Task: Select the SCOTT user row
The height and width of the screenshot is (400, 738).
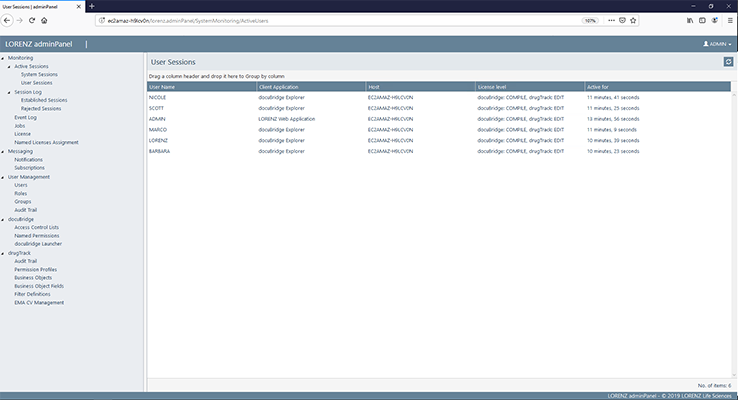Action: click(x=439, y=108)
